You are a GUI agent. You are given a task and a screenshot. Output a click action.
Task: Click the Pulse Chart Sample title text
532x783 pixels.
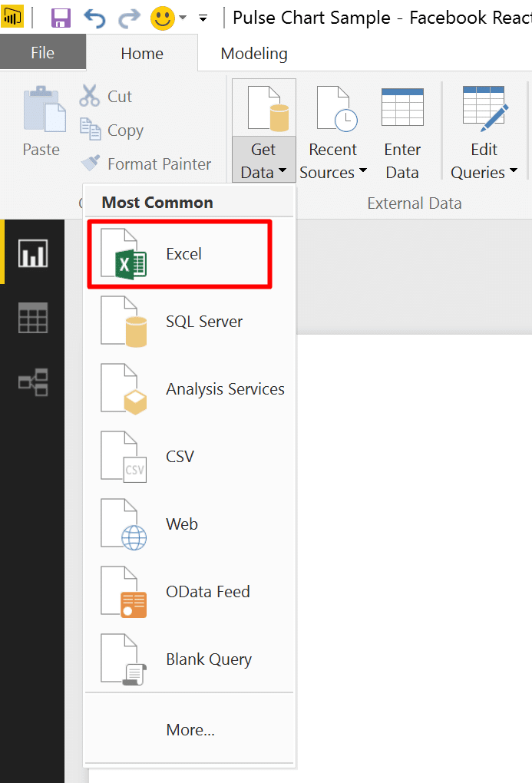(311, 18)
